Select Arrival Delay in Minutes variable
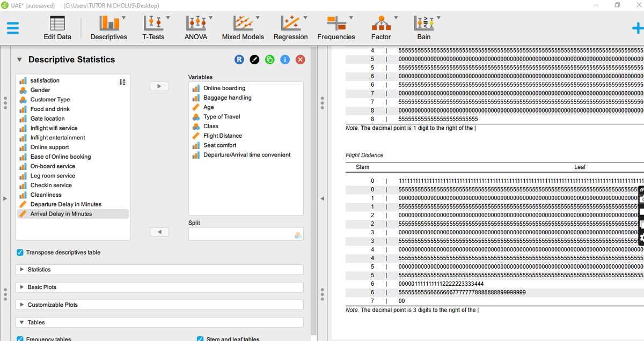The height and width of the screenshot is (341, 644). click(72, 214)
